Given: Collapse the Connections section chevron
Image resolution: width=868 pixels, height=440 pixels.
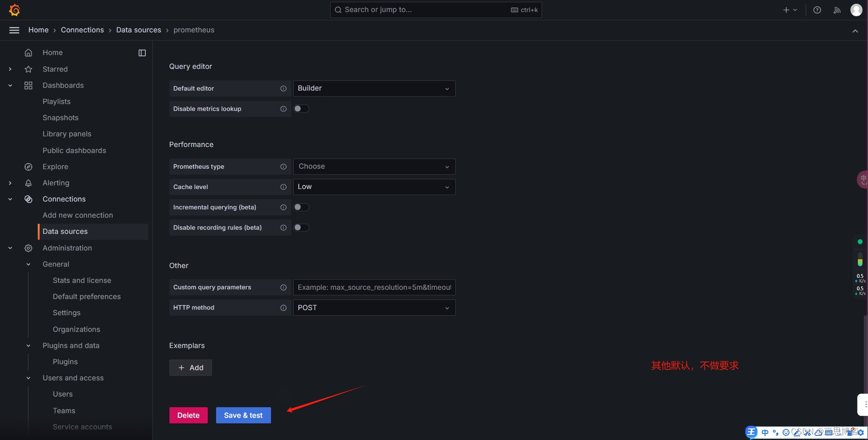Looking at the screenshot, I should 10,199.
